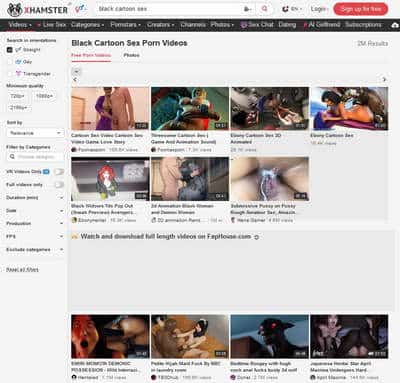400x383 pixels.
Task: Click the Reset all filters link
Action: tap(22, 270)
